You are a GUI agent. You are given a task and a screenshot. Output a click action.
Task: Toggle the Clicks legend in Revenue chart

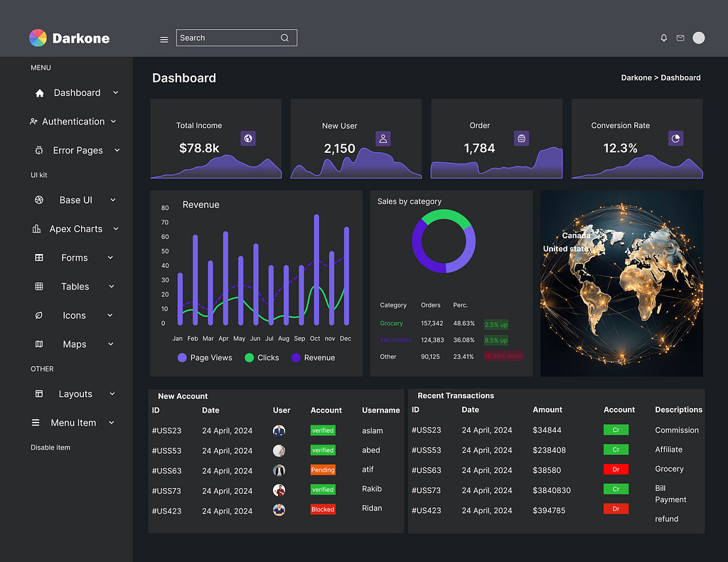pos(262,358)
